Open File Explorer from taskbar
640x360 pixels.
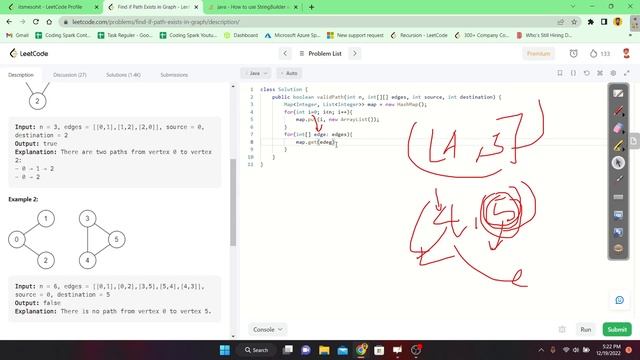(324, 350)
